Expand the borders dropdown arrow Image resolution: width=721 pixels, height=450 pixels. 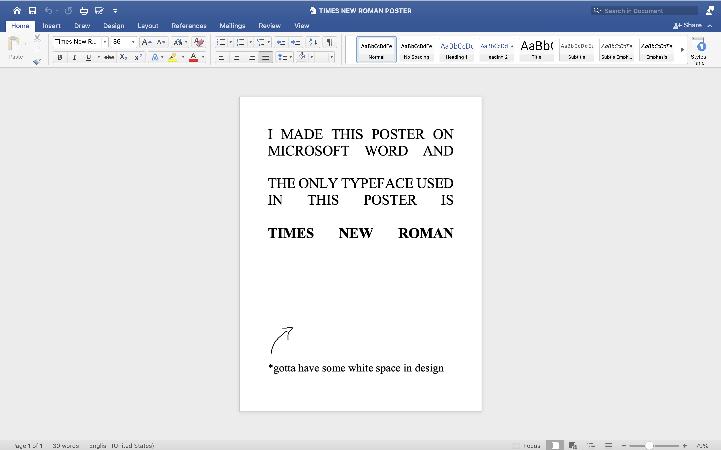coord(331,57)
